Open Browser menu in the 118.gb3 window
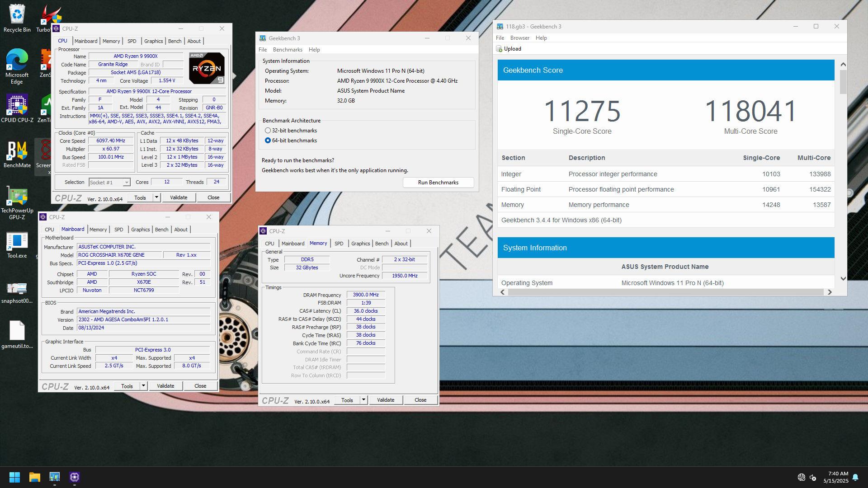 [519, 38]
